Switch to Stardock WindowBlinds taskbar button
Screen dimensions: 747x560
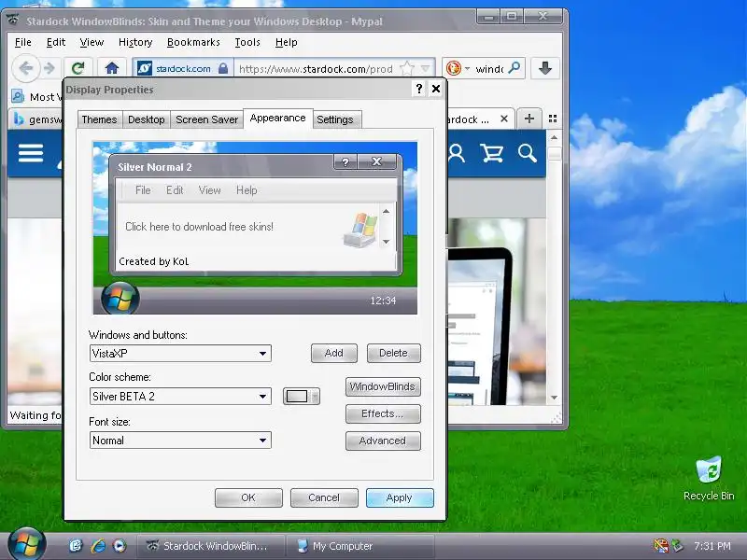point(211,546)
